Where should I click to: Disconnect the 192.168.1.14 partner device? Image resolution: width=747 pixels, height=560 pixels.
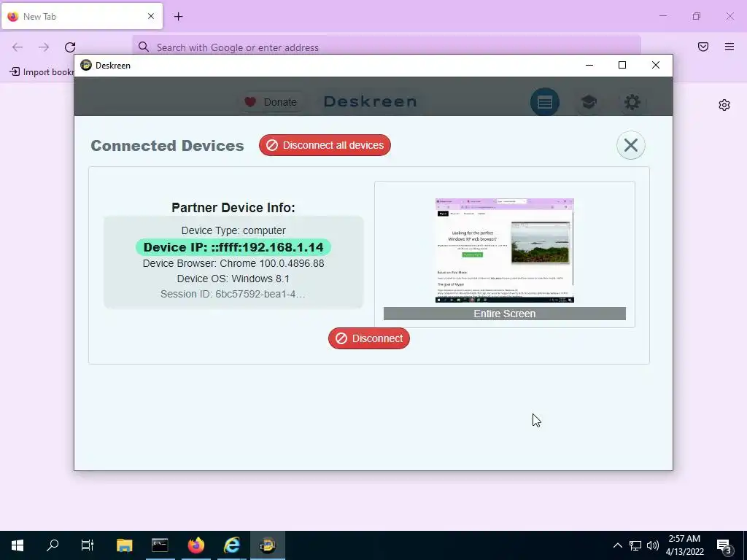click(368, 338)
